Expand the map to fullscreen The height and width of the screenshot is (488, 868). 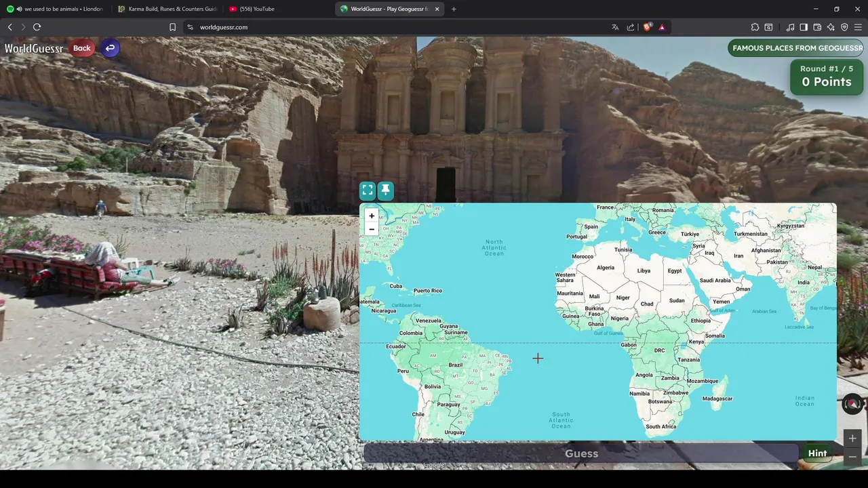click(368, 190)
